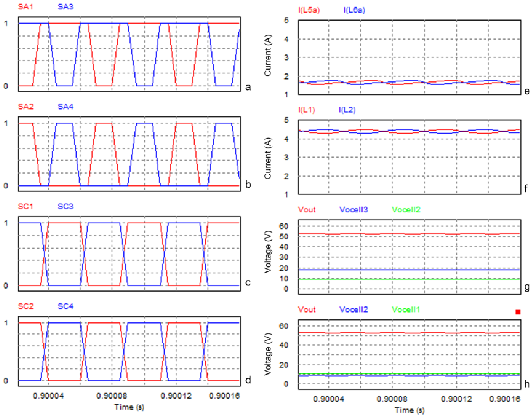Click the blue Vocell3 legend label
This screenshot has width=532, height=417.
pyautogui.click(x=353, y=210)
